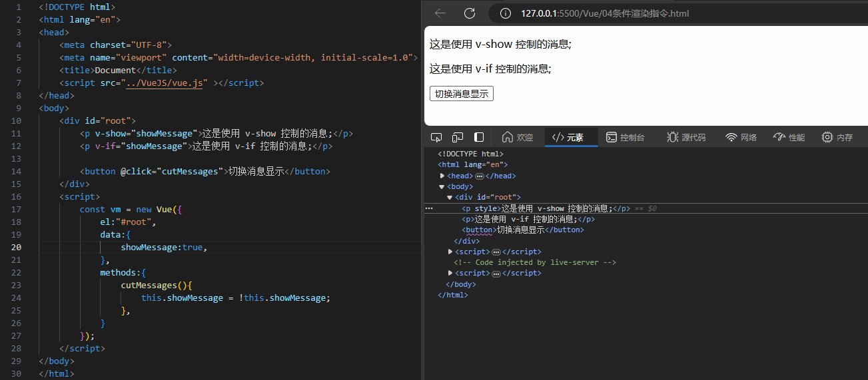
Task: Expand the script node after the live-server comment
Action: point(451,273)
